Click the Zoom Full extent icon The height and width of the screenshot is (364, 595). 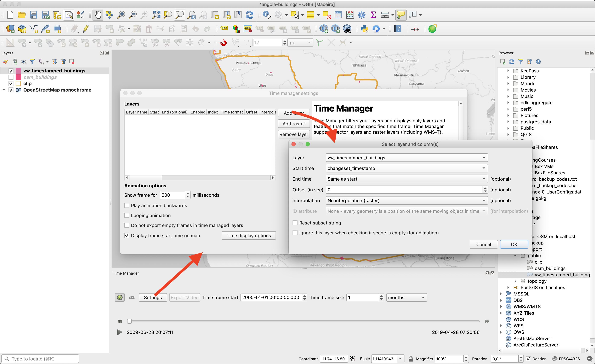(x=156, y=15)
